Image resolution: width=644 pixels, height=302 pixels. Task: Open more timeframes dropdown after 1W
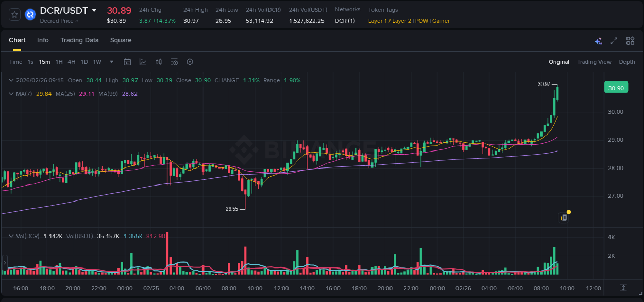tap(111, 62)
